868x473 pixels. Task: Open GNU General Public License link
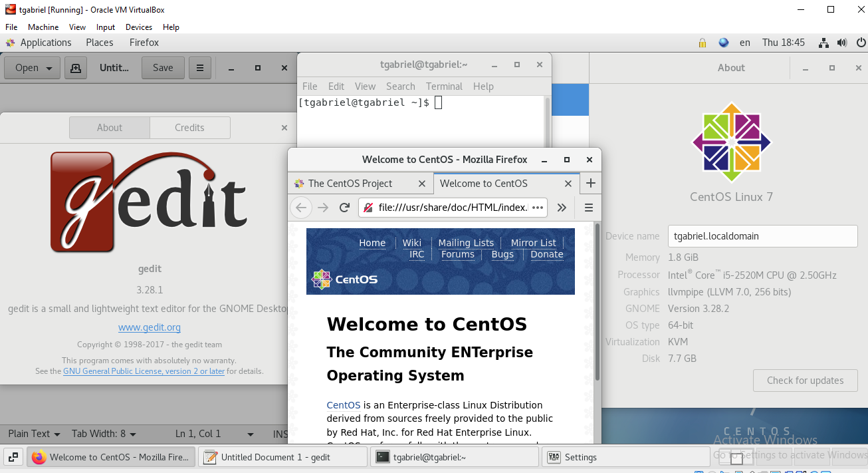[144, 371]
